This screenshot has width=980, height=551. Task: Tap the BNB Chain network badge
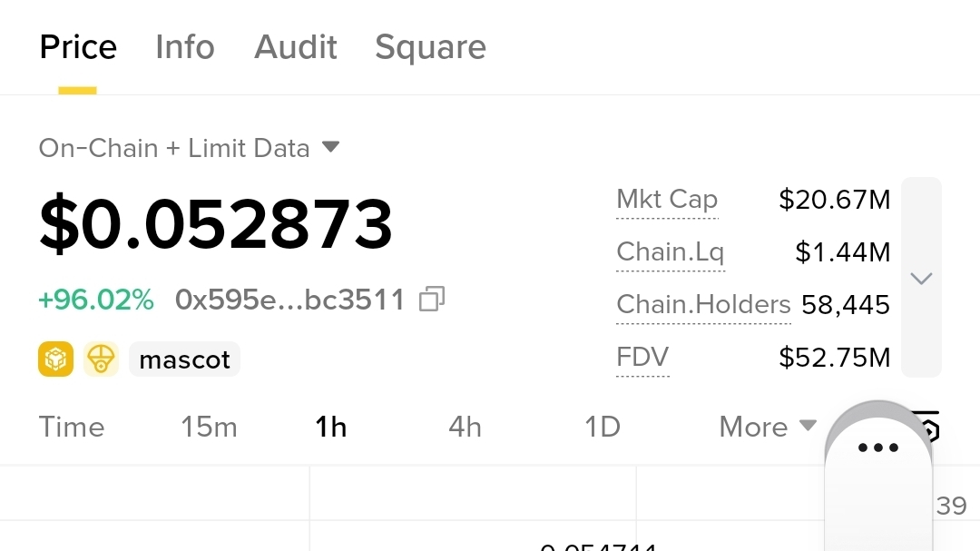point(55,359)
